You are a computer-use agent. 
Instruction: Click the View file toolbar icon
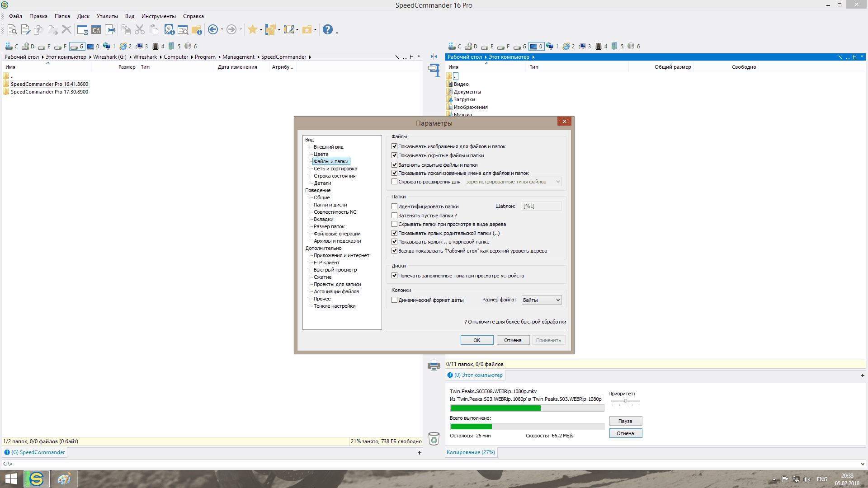[12, 30]
